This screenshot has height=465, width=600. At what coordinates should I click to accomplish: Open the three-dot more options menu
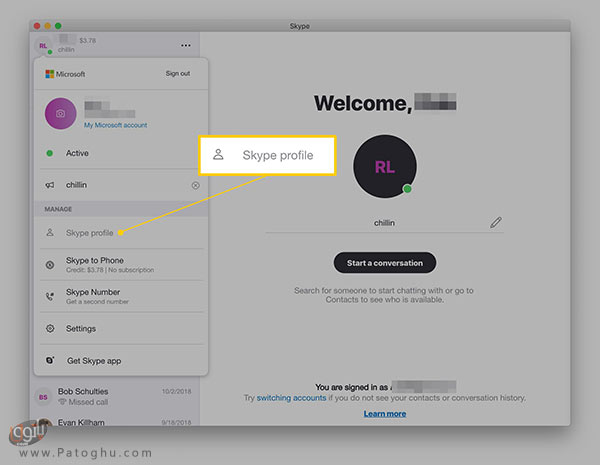click(186, 46)
